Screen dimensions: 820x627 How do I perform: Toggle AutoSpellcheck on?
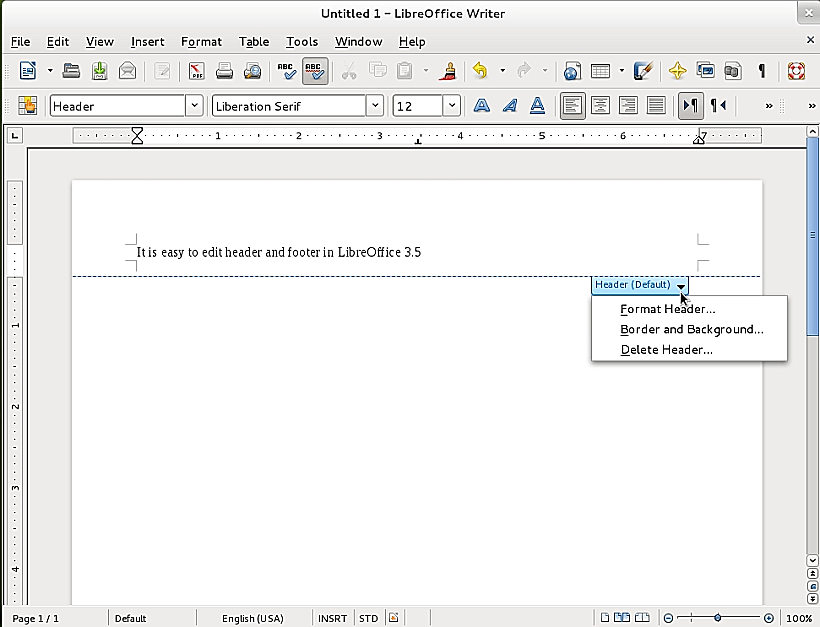(313, 71)
